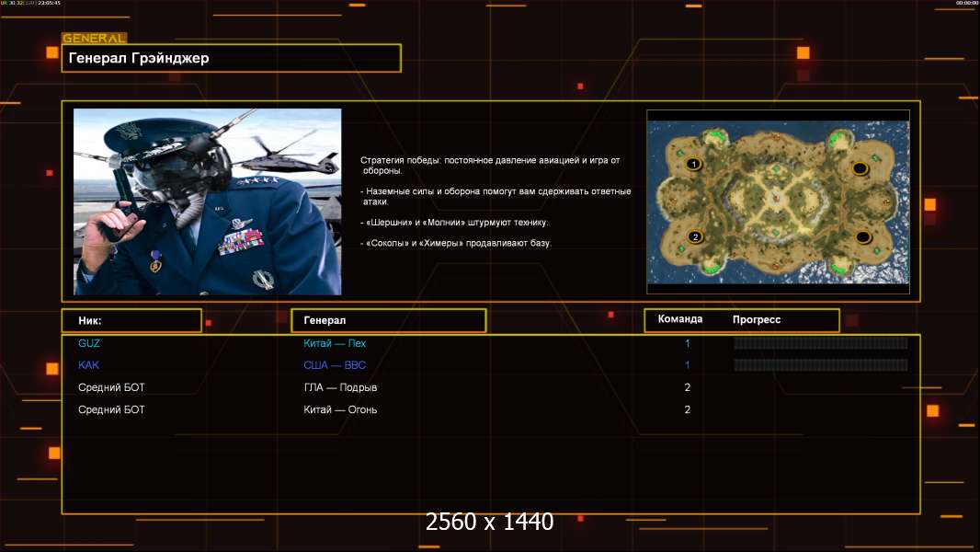980x552 pixels.
Task: Click start position marker 1 on the map
Action: [694, 164]
